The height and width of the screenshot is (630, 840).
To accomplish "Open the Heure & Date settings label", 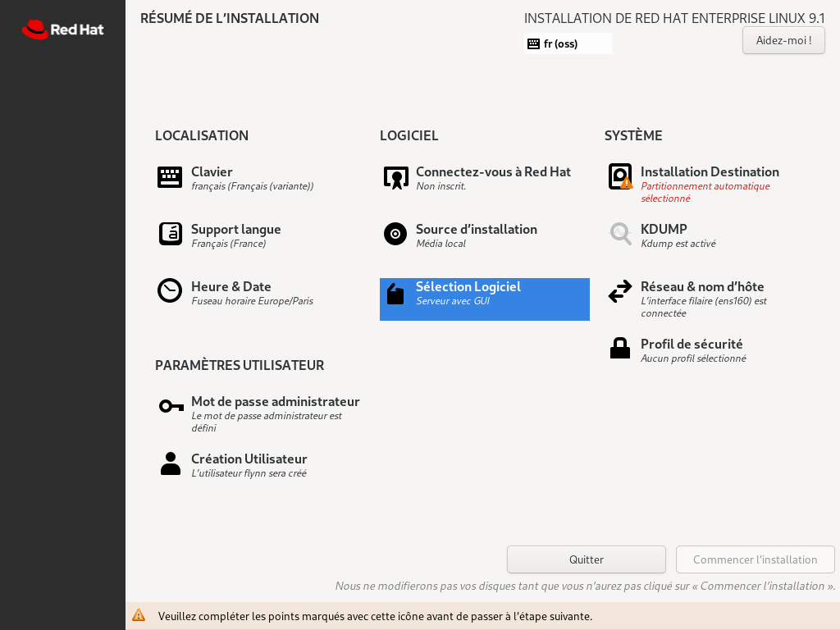I will 231,286.
